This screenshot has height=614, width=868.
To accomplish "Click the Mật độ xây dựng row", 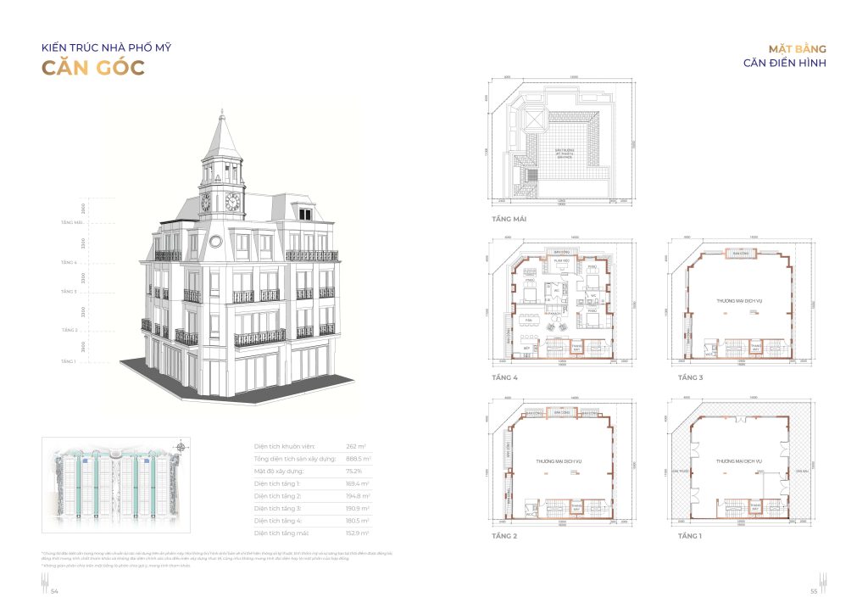I will tap(311, 470).
